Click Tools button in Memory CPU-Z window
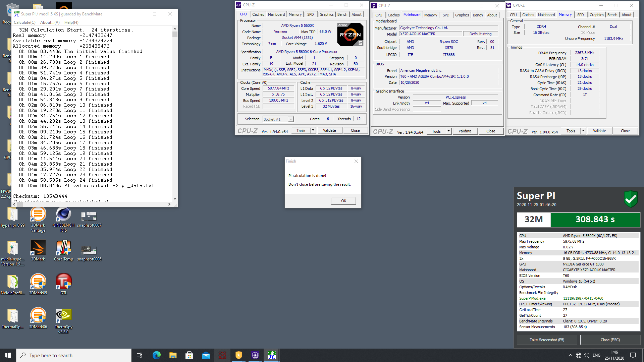The height and width of the screenshot is (362, 644). [571, 131]
